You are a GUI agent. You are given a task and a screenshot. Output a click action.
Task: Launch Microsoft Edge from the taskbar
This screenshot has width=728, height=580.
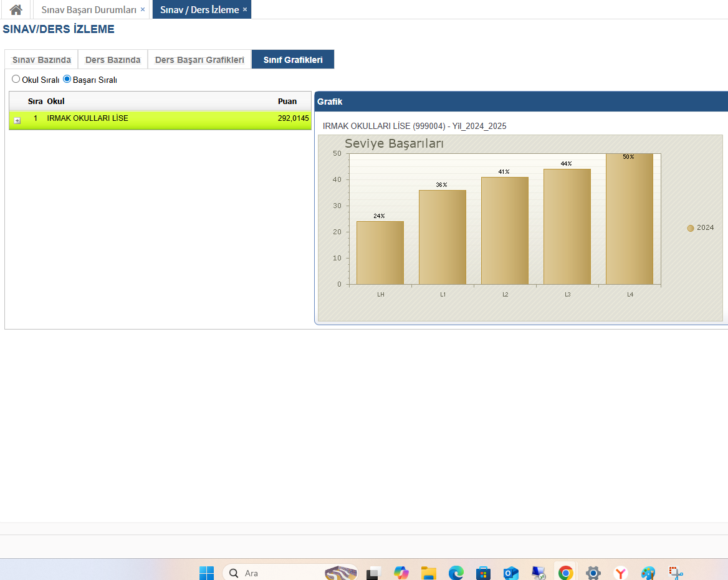456,573
